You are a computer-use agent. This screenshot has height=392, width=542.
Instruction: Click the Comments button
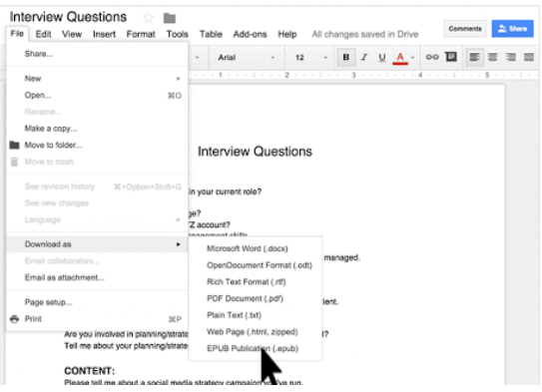click(x=465, y=29)
